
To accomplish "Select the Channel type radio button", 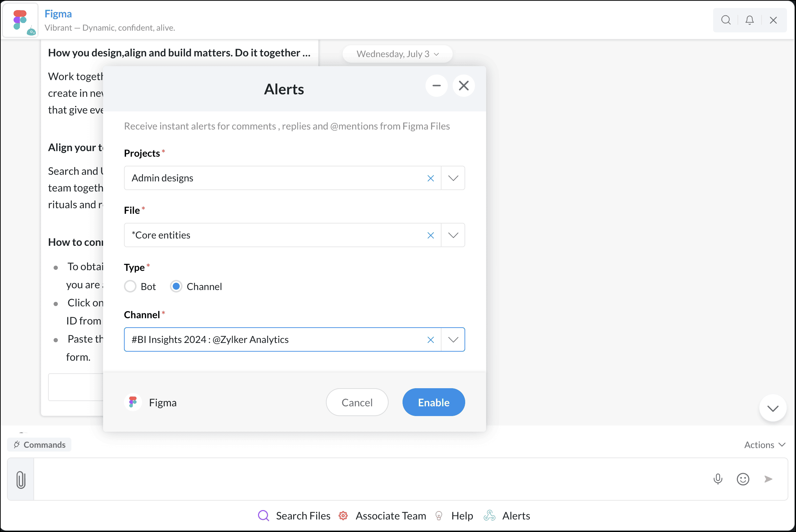I will pyautogui.click(x=176, y=287).
